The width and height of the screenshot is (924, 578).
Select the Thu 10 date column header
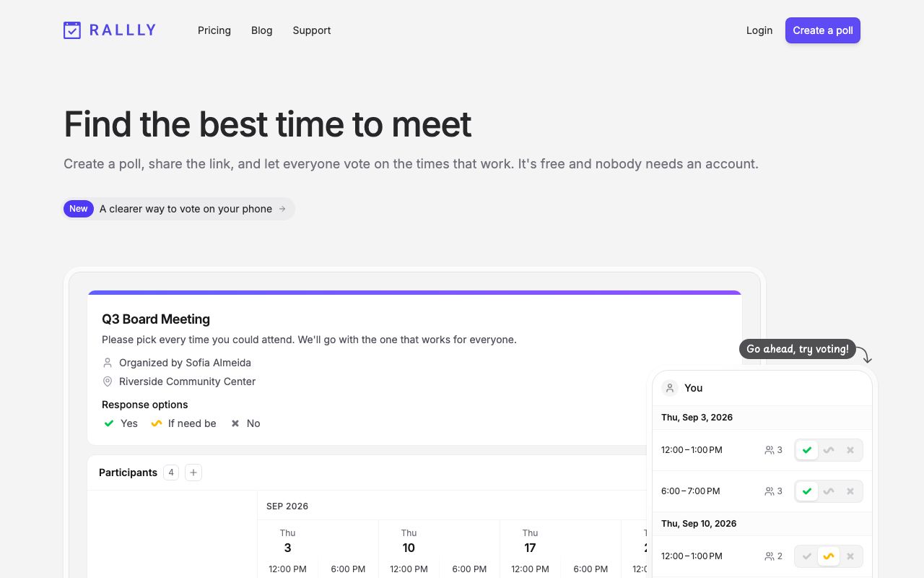coord(409,541)
